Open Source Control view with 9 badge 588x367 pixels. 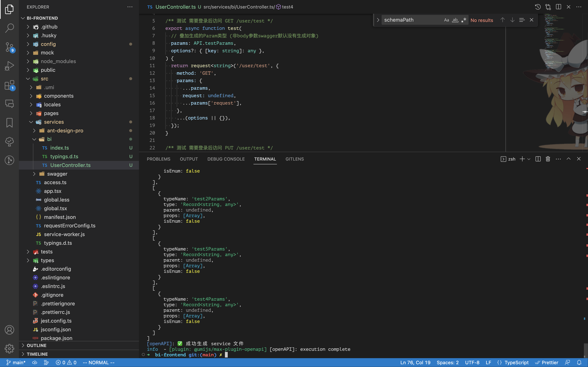[9, 47]
